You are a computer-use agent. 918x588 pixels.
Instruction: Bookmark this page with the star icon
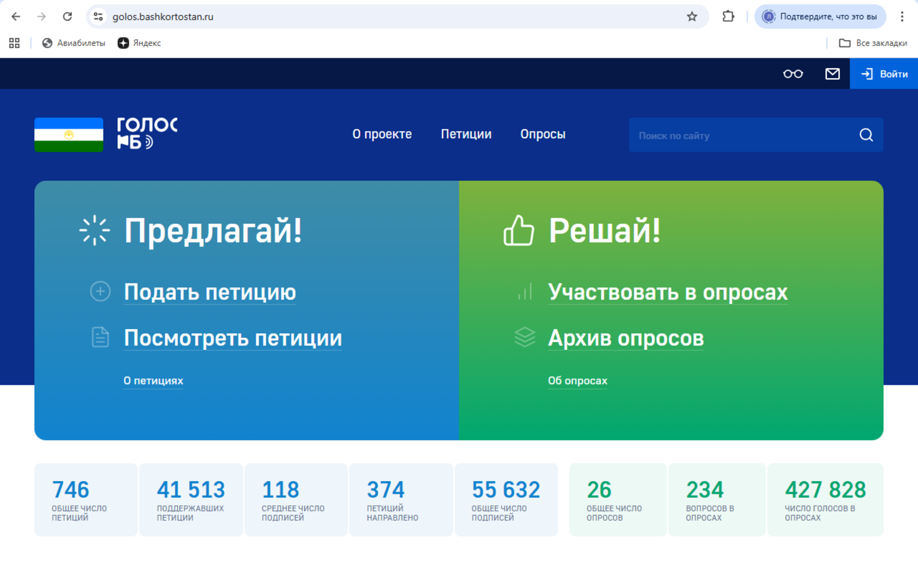point(692,17)
